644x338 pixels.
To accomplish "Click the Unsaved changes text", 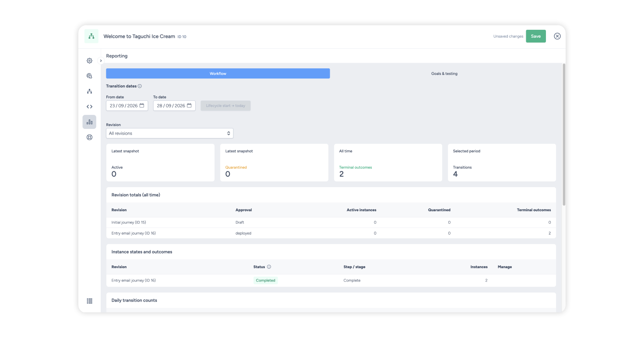I will [508, 36].
